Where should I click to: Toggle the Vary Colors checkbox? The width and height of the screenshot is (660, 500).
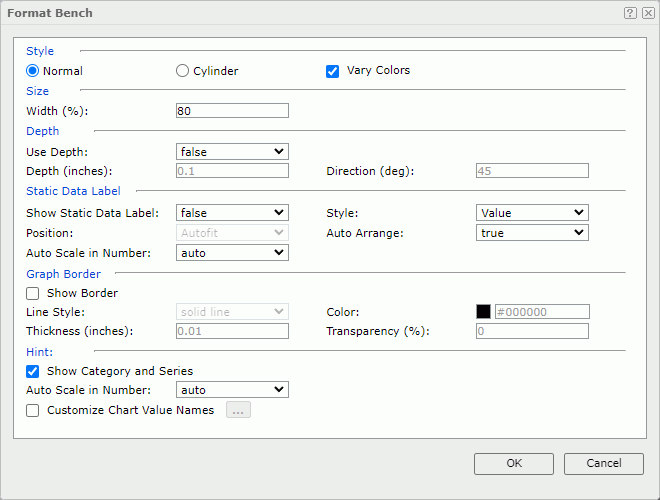coord(333,71)
